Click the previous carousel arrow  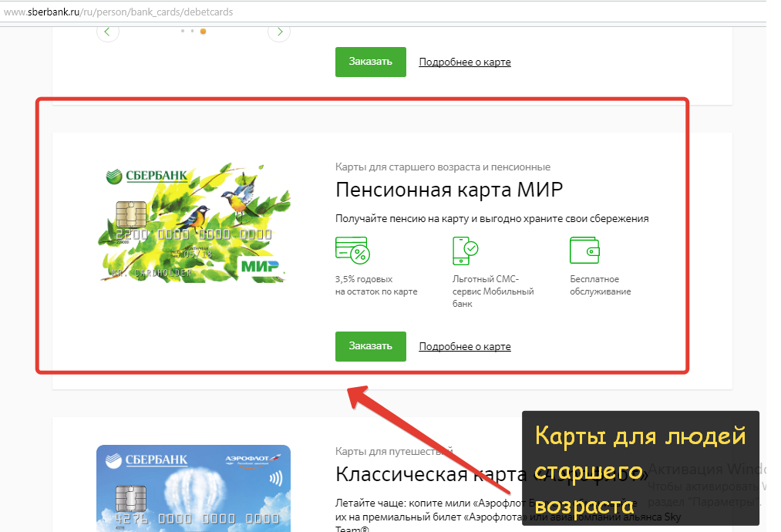pyautogui.click(x=108, y=32)
